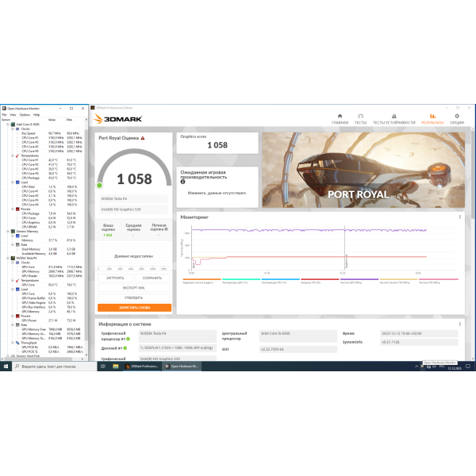
Task: Go to the ТЕСТЫ benchmarks section
Action: click(360, 119)
